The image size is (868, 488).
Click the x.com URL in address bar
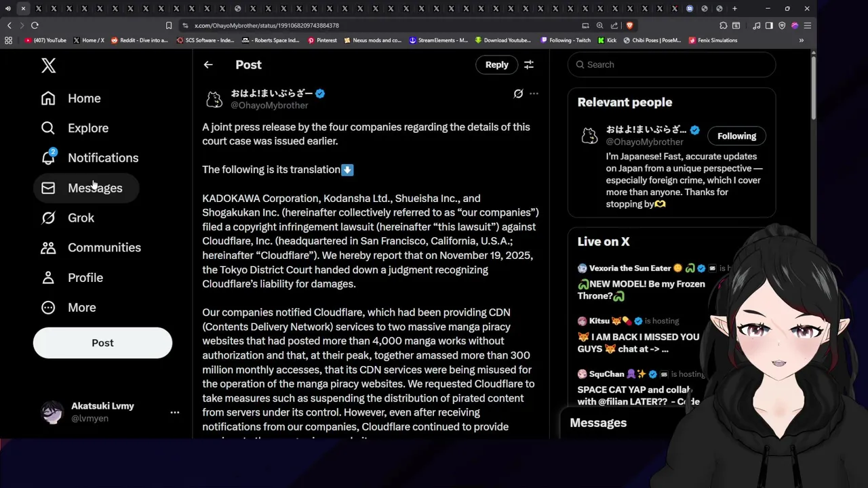(x=267, y=25)
